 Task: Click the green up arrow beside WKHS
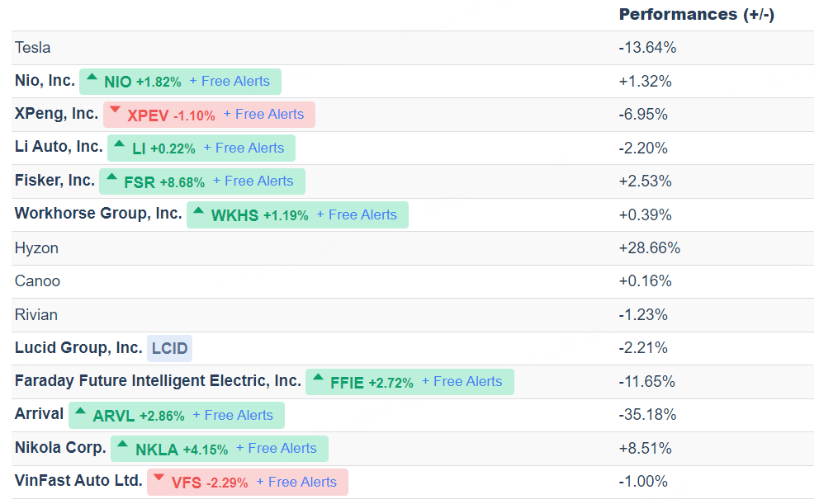click(199, 211)
